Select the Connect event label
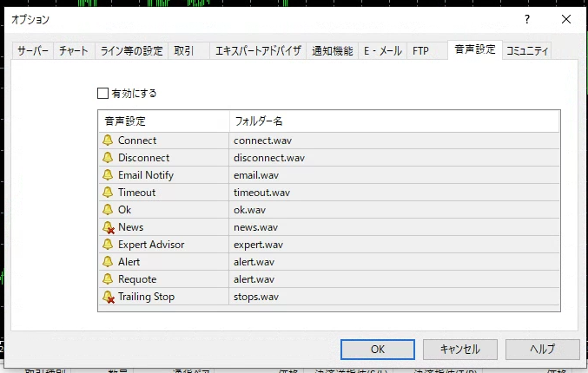Image resolution: width=588 pixels, height=373 pixels. pyautogui.click(x=137, y=141)
